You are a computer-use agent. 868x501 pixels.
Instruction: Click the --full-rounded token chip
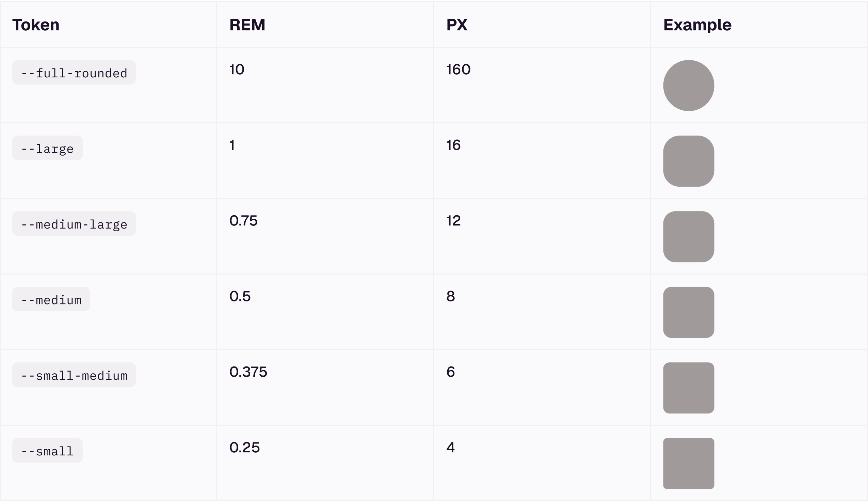coord(74,73)
